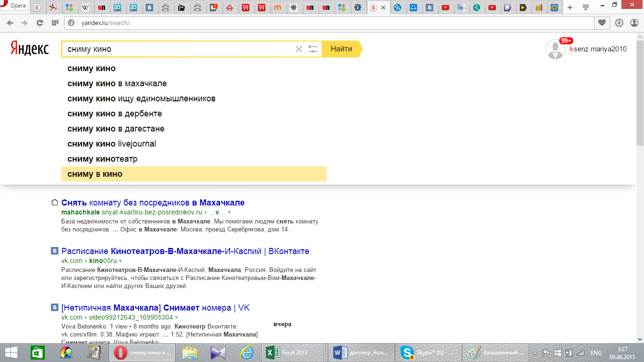Open the Opera menu button
Viewport: 644px width, 362px height.
(14, 6)
